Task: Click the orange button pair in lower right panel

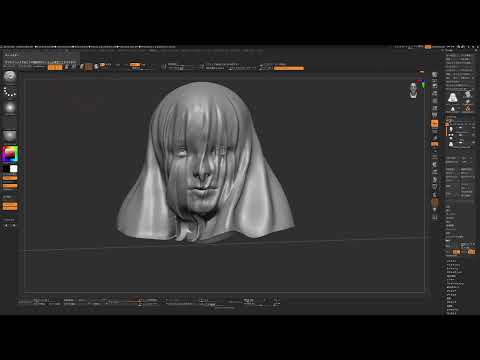Action: [464, 252]
